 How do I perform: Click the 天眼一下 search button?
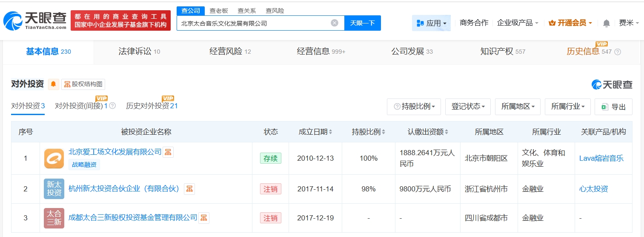[363, 23]
